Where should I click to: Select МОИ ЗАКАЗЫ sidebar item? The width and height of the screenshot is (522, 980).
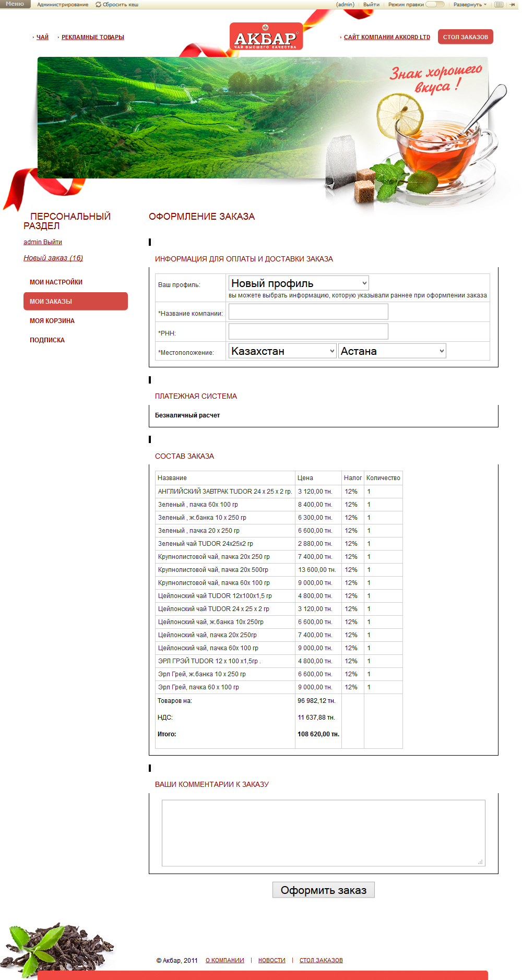click(76, 302)
